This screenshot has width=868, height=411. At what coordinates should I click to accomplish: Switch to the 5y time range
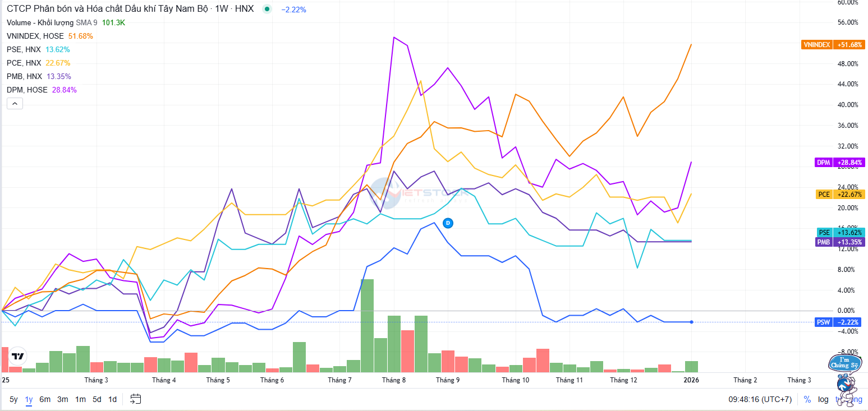pyautogui.click(x=13, y=399)
